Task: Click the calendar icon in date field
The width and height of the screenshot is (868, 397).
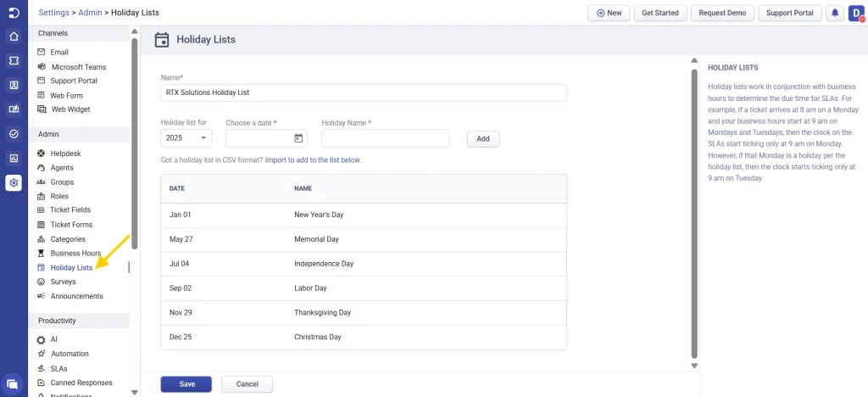Action: pos(298,138)
